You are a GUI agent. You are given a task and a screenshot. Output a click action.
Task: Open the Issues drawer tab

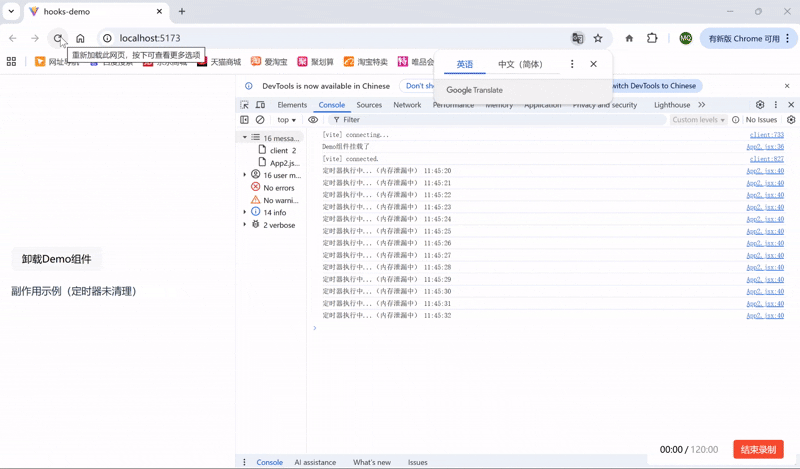coord(417,462)
